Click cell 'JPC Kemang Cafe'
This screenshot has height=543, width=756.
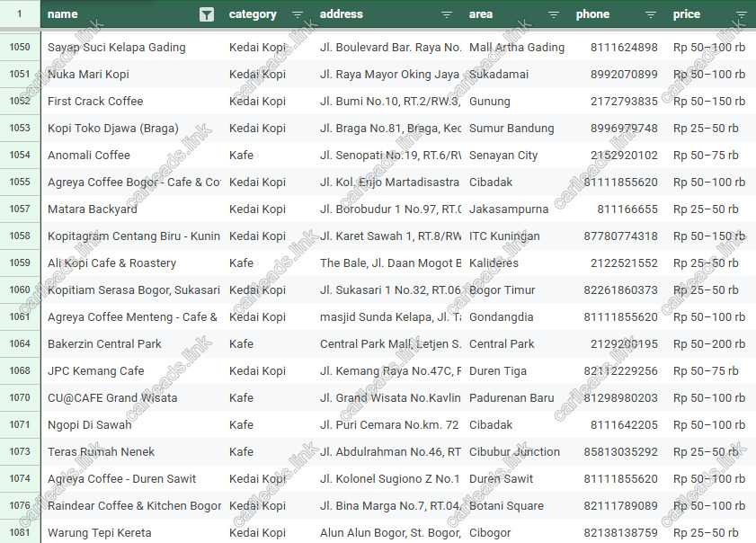pyautogui.click(x=131, y=371)
